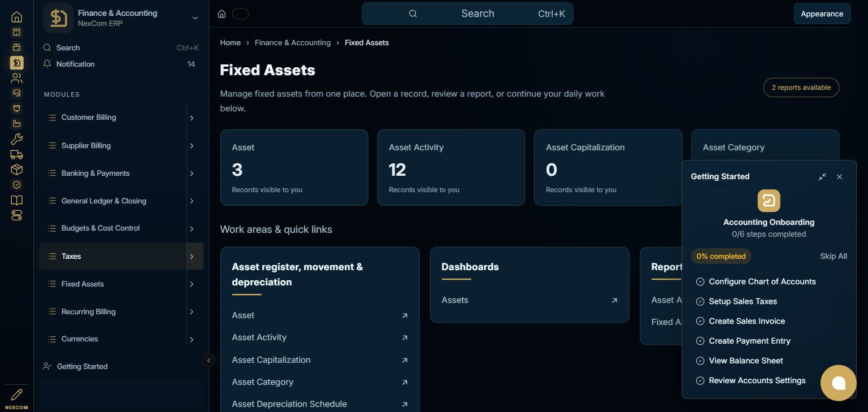The width and height of the screenshot is (868, 412).
Task: Open the Asset Activity card showing 12
Action: click(451, 167)
